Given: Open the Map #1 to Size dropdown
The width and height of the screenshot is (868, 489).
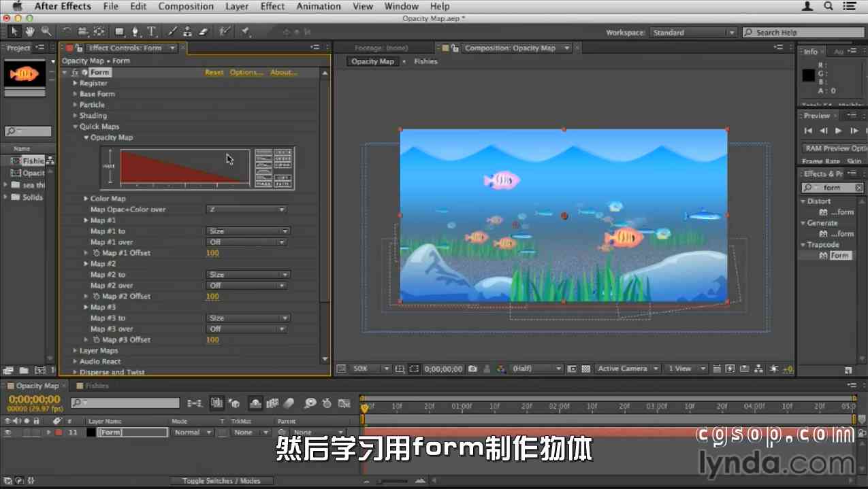Looking at the screenshot, I should coord(248,231).
